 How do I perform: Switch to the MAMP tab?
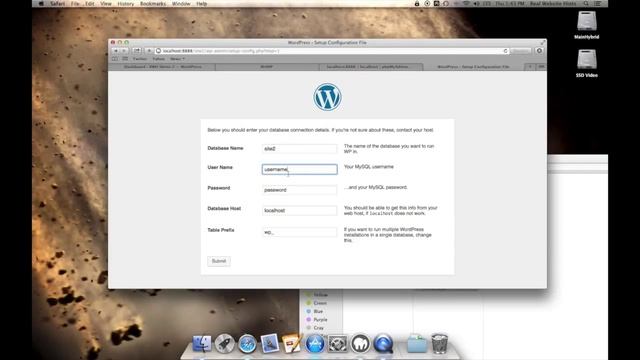[x=267, y=67]
